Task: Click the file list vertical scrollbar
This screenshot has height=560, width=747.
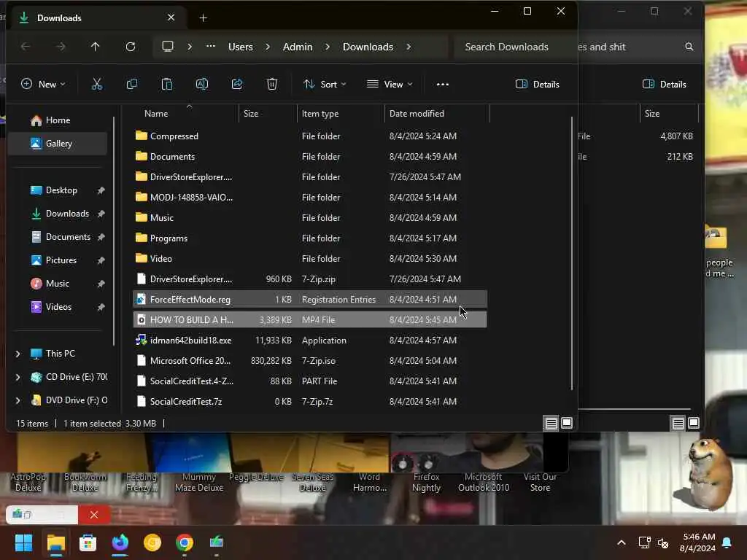Action: click(x=571, y=253)
